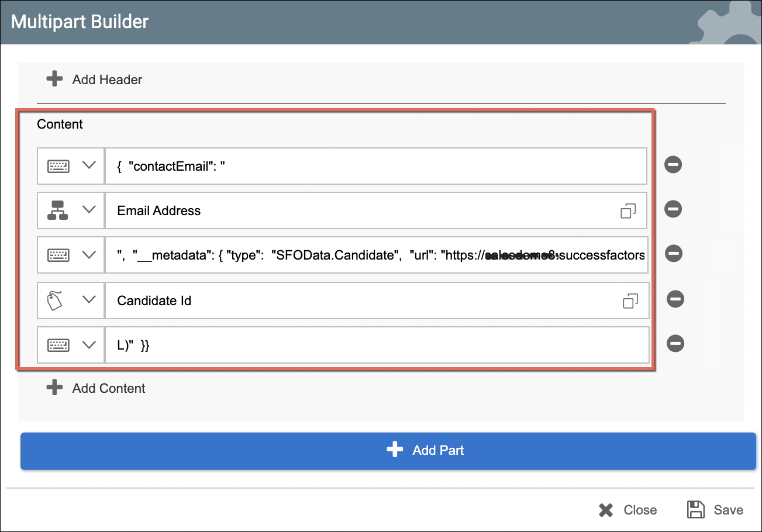Click the hierarchy icon beside Email Address
The height and width of the screenshot is (532, 762).
coord(57,210)
